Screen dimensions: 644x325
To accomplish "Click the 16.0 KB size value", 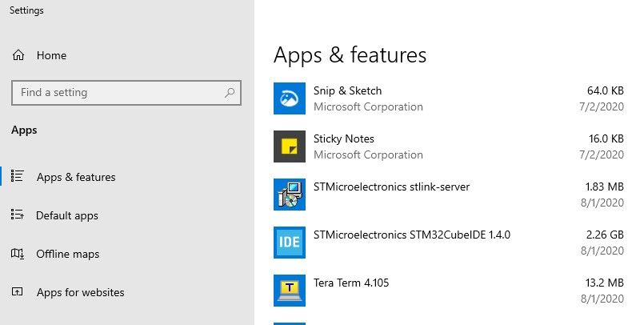I will [606, 138].
